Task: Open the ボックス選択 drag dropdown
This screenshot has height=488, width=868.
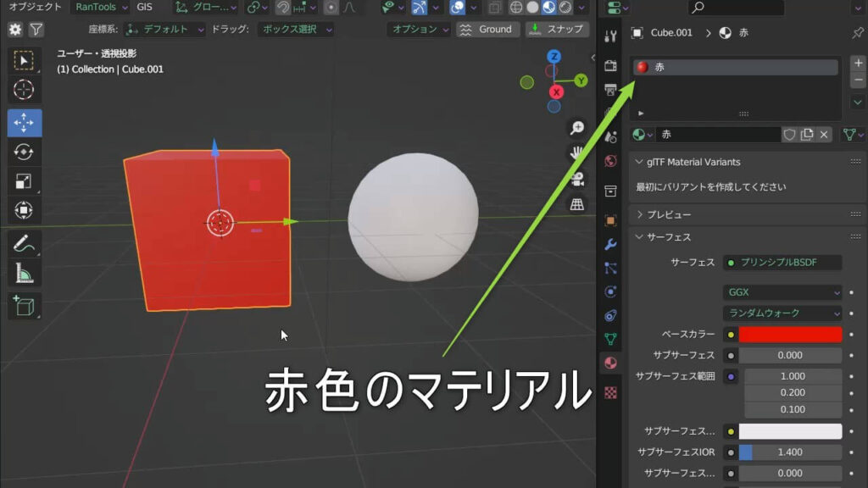Action: coord(296,30)
